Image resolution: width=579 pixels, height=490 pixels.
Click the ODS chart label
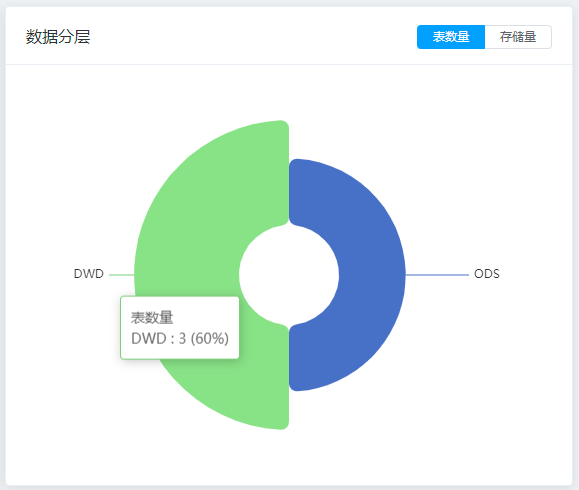tap(487, 274)
